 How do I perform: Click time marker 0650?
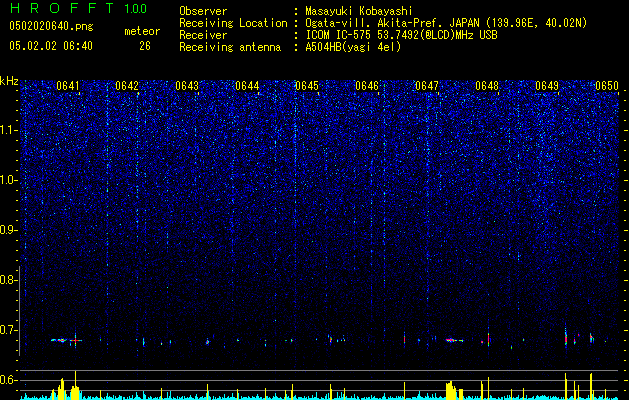tap(607, 86)
